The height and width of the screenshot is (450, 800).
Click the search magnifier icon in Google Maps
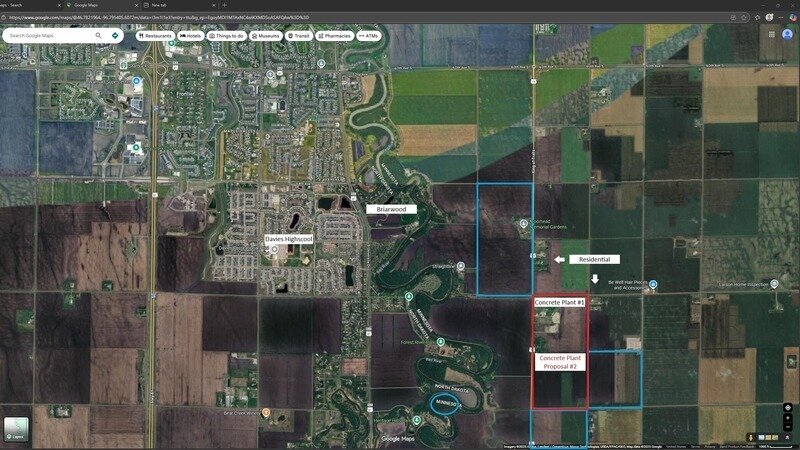point(98,35)
